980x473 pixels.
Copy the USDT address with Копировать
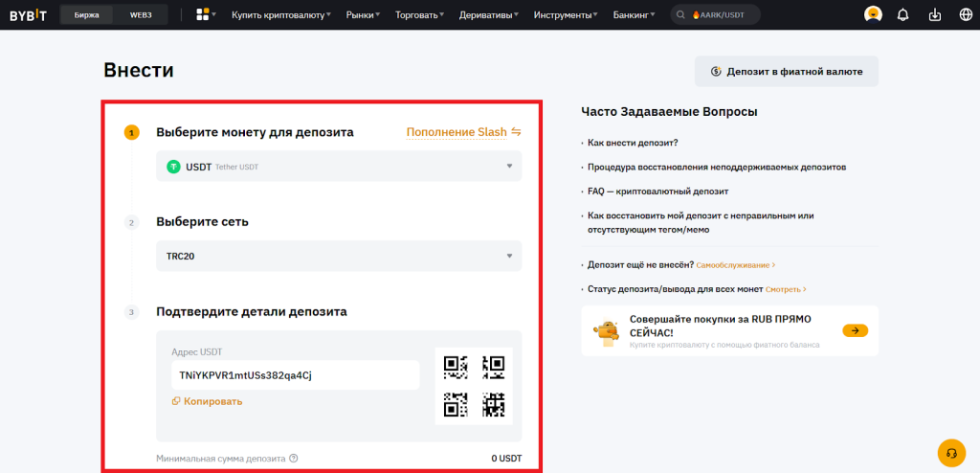point(207,401)
